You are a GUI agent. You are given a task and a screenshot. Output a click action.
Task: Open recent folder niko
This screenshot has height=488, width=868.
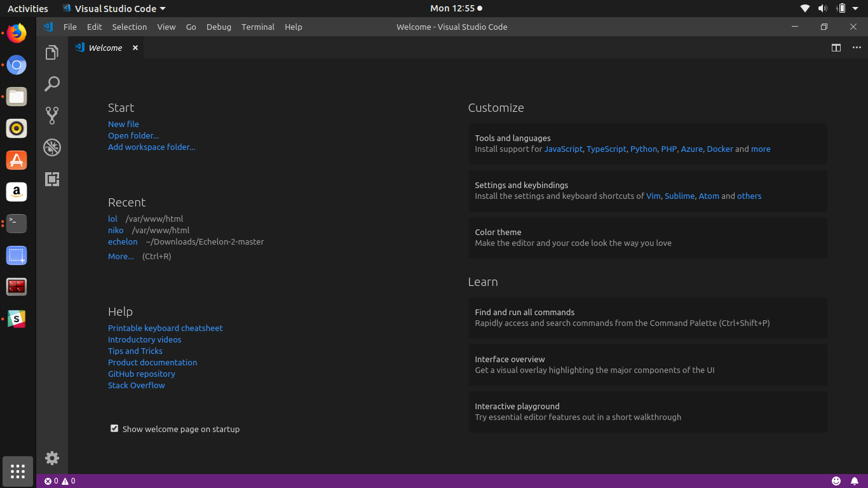[116, 230]
